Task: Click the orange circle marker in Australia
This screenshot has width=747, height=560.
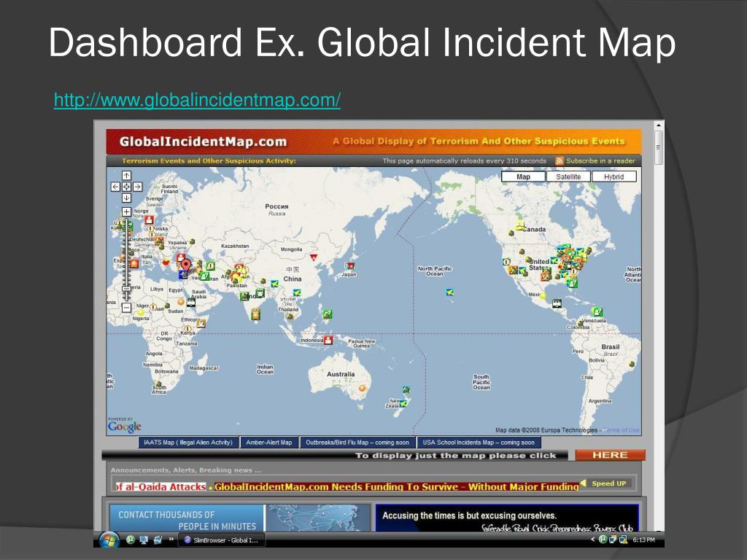Action: (362, 389)
